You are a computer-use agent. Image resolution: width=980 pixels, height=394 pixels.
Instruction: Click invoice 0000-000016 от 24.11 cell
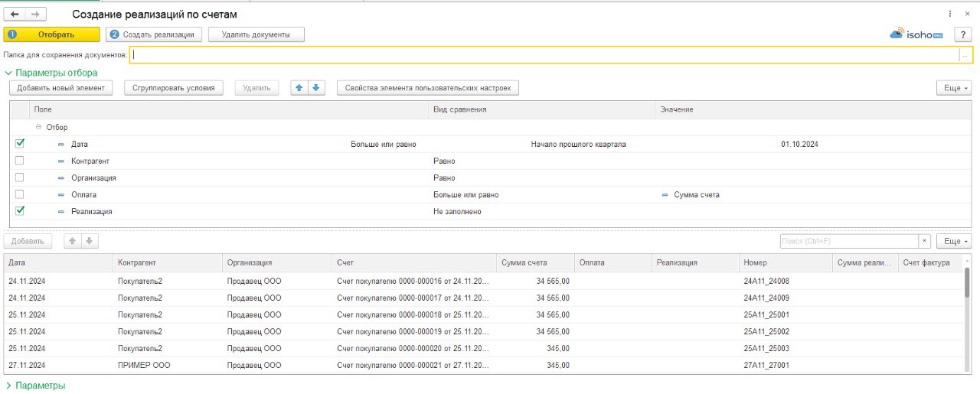click(413, 281)
